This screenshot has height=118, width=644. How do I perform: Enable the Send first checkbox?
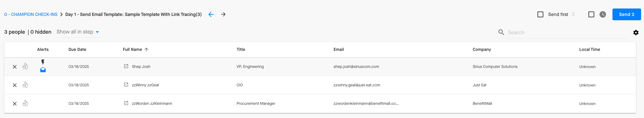(x=540, y=14)
